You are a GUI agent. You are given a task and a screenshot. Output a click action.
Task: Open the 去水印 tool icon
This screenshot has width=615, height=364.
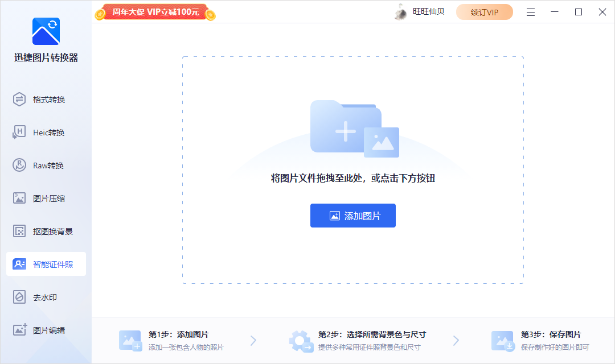tap(19, 297)
